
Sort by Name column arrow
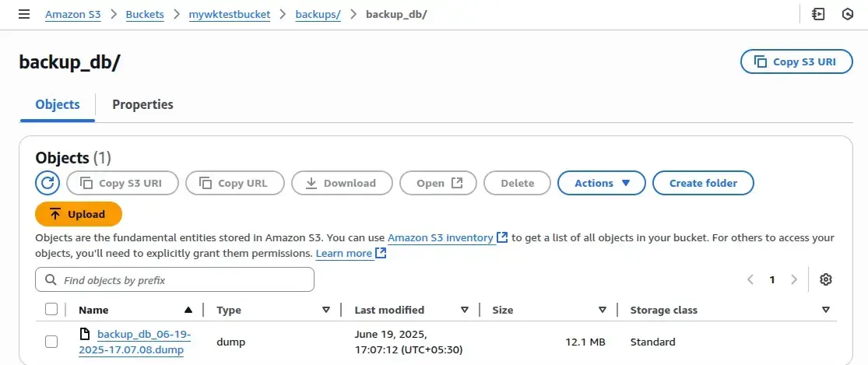[188, 310]
